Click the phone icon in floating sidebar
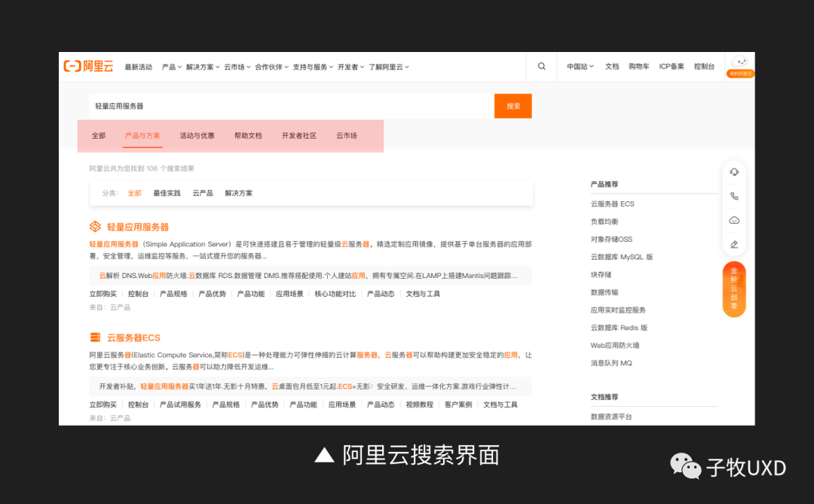The image size is (814, 504). [x=734, y=196]
